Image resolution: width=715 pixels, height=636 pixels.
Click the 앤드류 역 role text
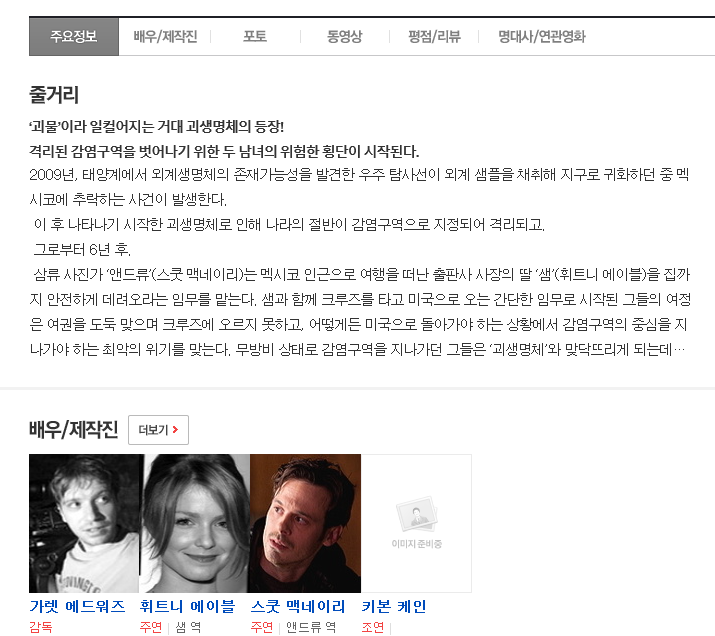pos(311,627)
